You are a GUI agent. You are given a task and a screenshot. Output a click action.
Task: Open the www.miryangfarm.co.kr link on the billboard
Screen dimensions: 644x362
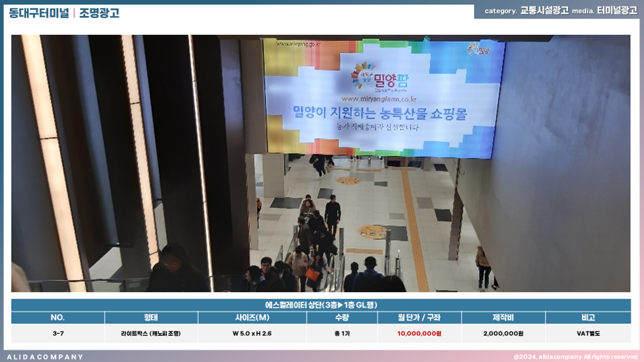[x=379, y=99]
